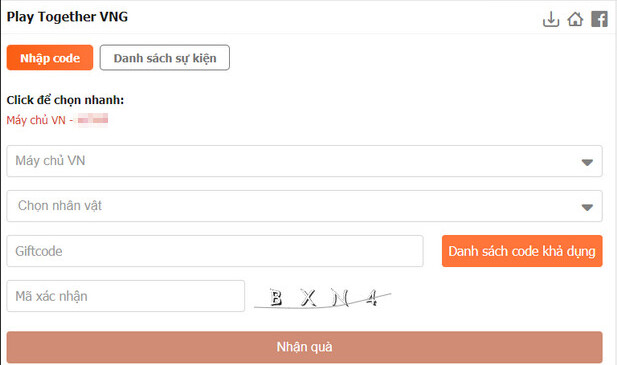Viewport: 617px width, 365px height.
Task: Focus the Mã xác nhận input field
Action: (x=126, y=296)
